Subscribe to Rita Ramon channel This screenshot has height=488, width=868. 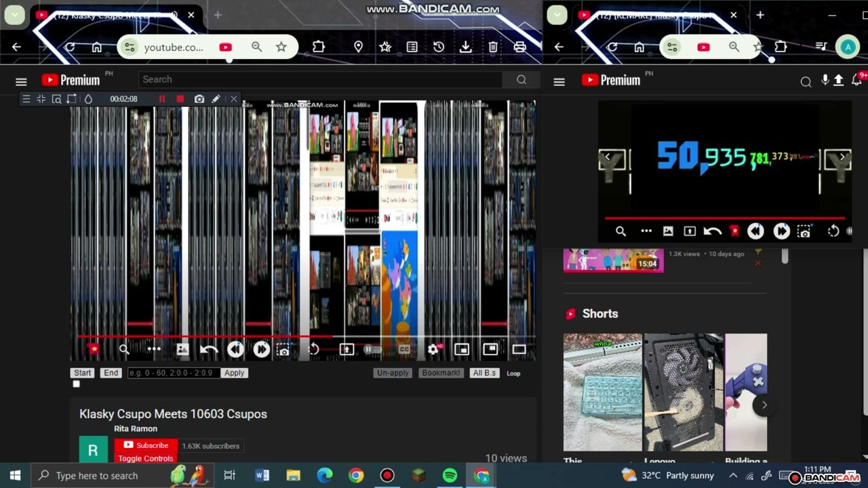[146, 445]
